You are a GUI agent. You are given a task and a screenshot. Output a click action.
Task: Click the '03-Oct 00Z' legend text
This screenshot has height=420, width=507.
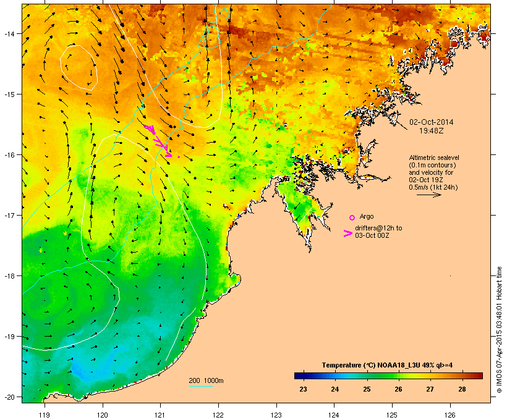click(372, 235)
